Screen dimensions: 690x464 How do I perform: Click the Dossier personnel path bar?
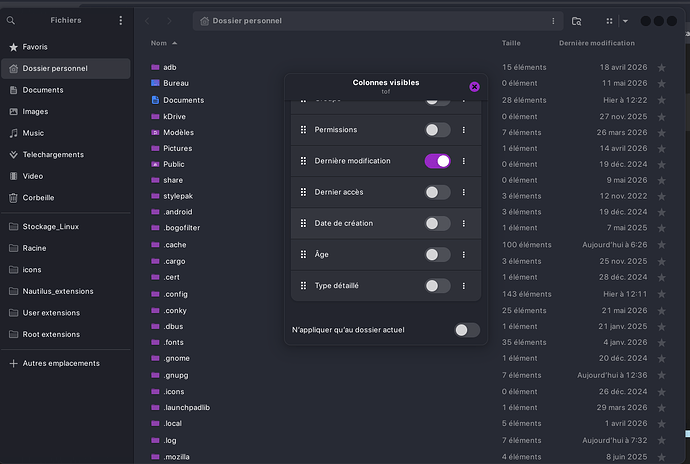click(378, 21)
